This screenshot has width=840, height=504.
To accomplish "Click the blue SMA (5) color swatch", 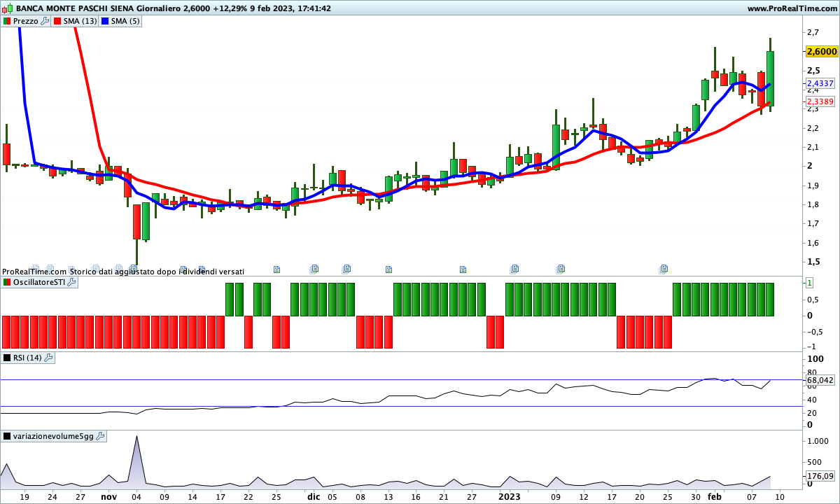I will coord(105,21).
